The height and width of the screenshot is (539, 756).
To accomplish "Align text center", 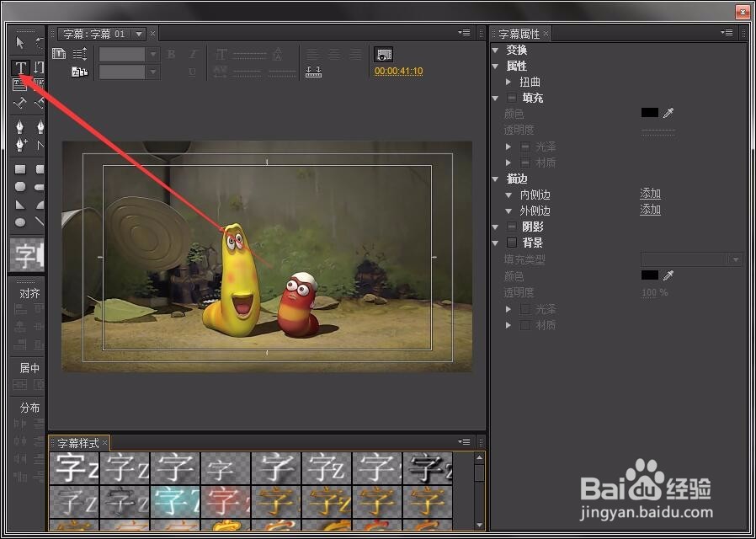I will tap(334, 54).
